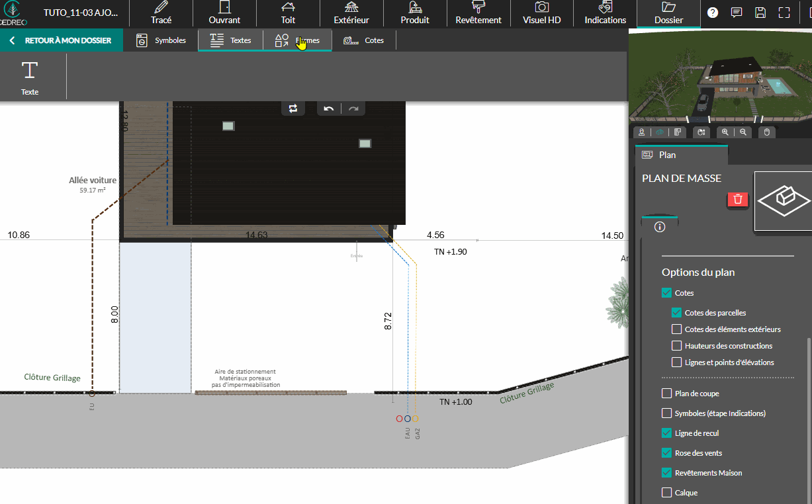Click the 14.63 dimension label
The height and width of the screenshot is (504, 812).
pyautogui.click(x=257, y=235)
